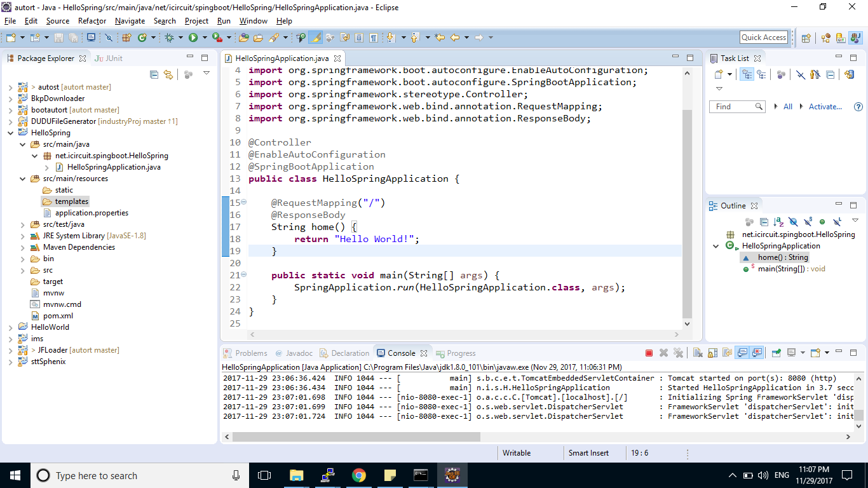
Task: Expand the HelloWorld project node
Action: 10,327
